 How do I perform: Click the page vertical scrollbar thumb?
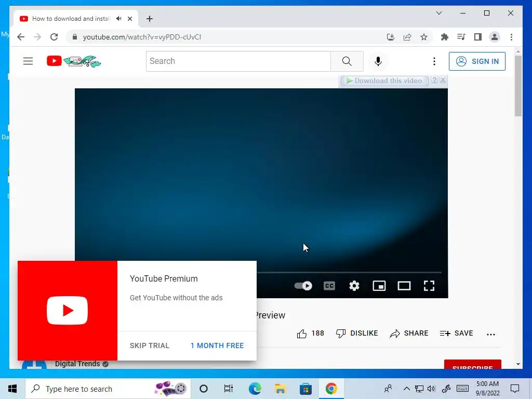pyautogui.click(x=518, y=86)
